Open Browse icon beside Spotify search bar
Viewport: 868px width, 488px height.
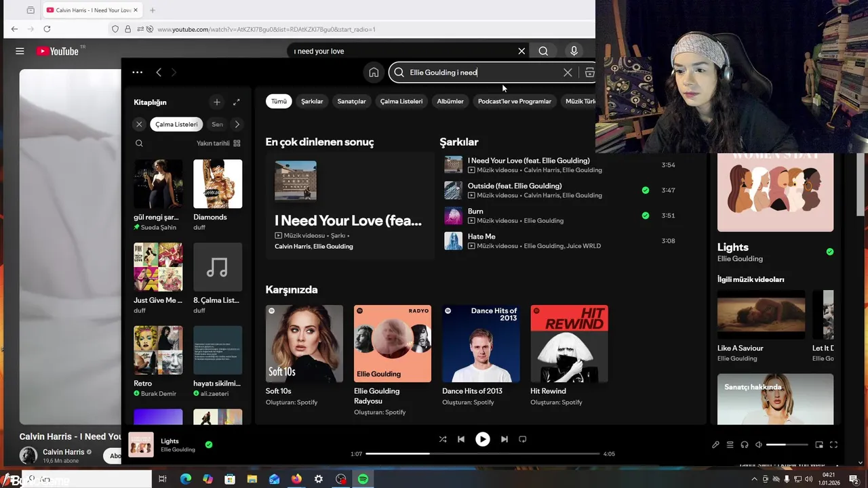[x=589, y=73]
